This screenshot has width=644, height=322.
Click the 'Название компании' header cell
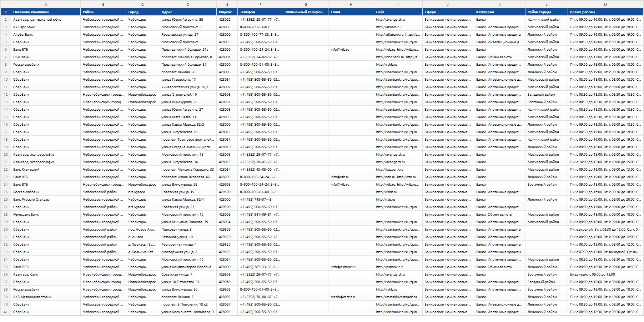[x=46, y=12]
